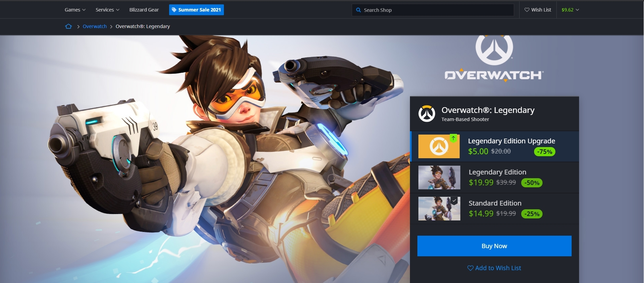Navigate to Overwatch breadcrumb link
This screenshot has width=644, height=283.
click(95, 26)
